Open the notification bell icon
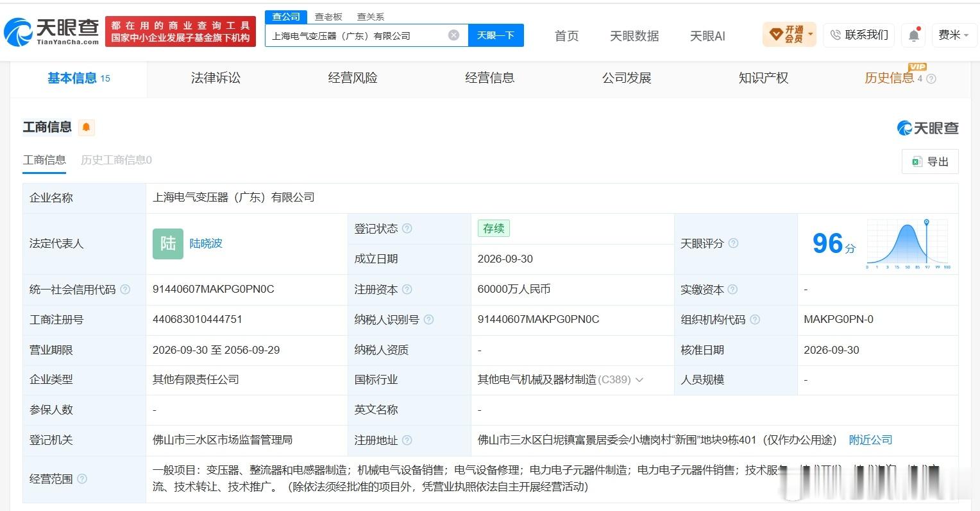This screenshot has height=511, width=980. pos(914,35)
